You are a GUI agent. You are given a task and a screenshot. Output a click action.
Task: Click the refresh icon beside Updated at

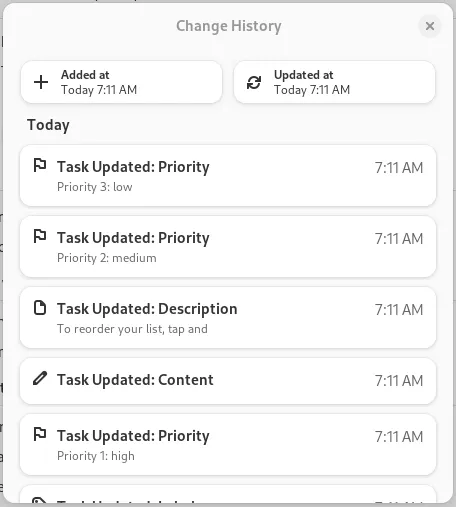click(254, 82)
